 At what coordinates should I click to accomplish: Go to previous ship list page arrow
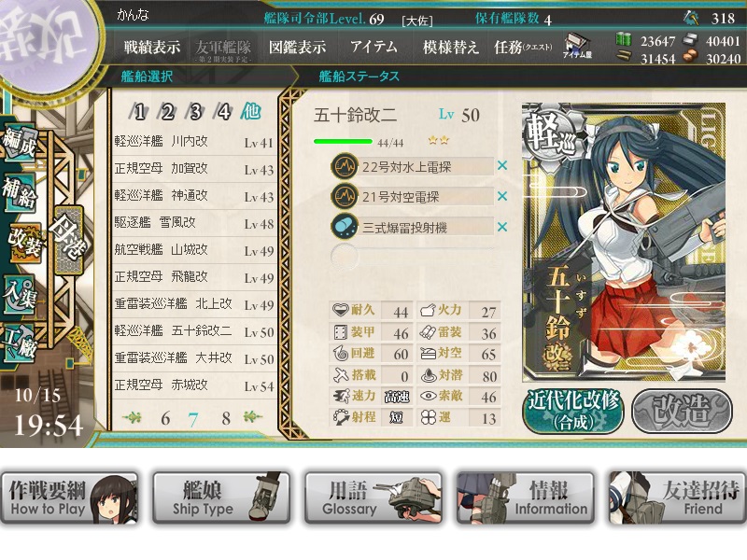[x=132, y=417]
